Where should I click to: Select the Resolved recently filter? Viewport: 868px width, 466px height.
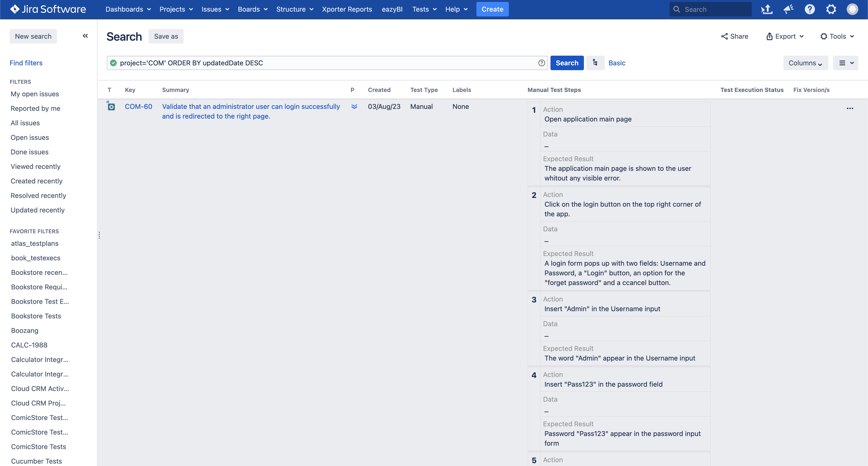(38, 195)
